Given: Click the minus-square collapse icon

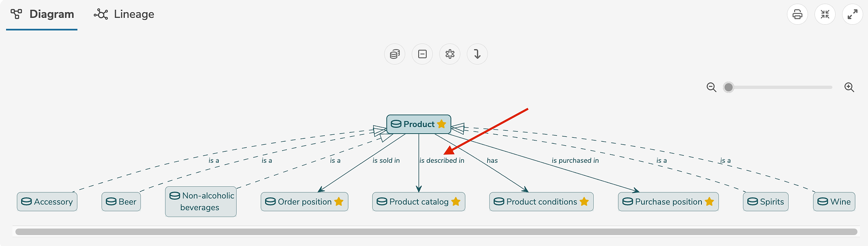Looking at the screenshot, I should (422, 54).
